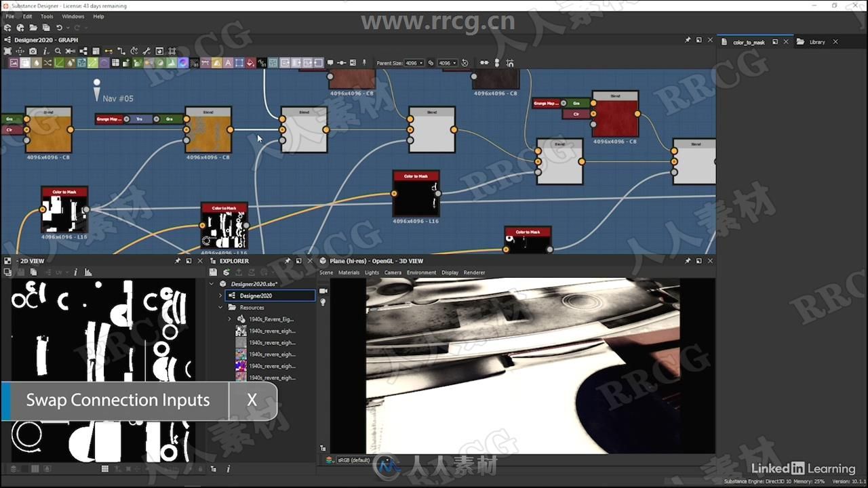Toggle the light bulb icon in 3D View
Image resolution: width=868 pixels, height=488 pixels.
(x=323, y=302)
